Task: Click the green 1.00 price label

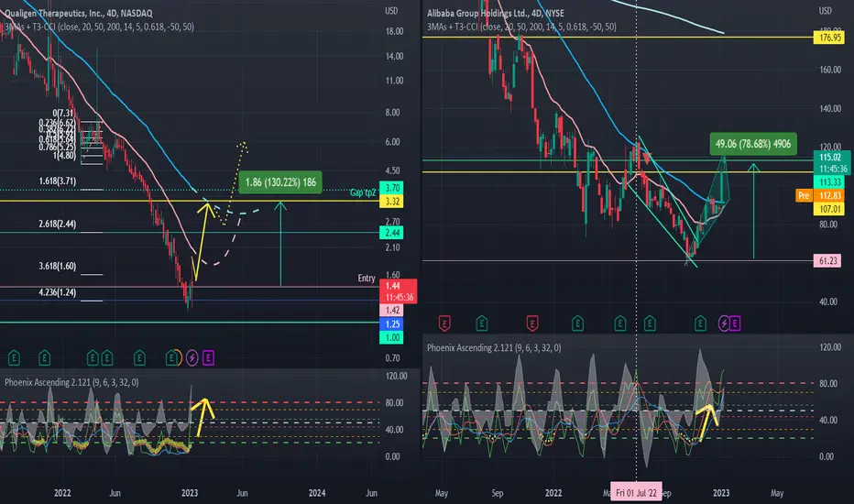Action: (391, 338)
